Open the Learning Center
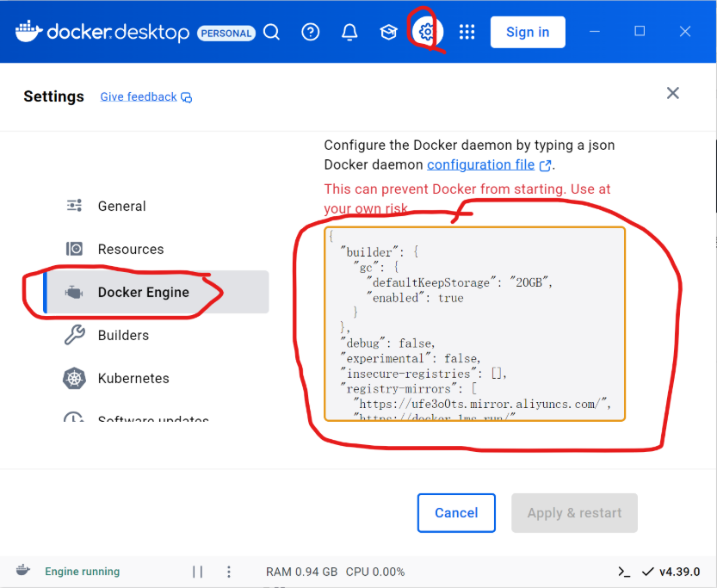The image size is (717, 588). tap(387, 32)
